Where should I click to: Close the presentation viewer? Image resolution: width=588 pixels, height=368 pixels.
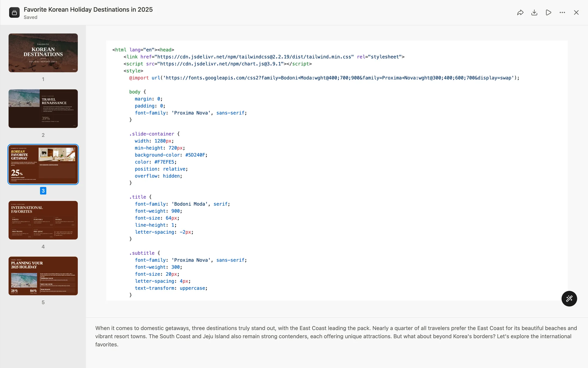pos(576,13)
